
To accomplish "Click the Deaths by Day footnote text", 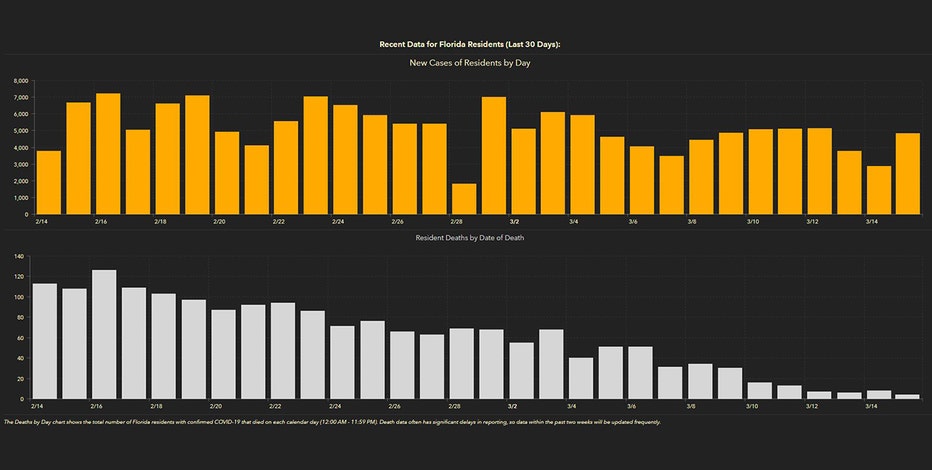I will [x=330, y=422].
